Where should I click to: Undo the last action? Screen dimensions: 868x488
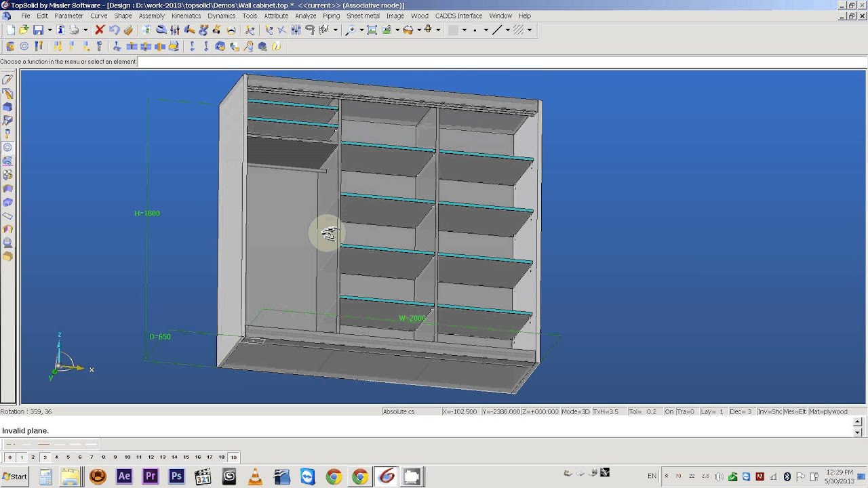pos(114,30)
